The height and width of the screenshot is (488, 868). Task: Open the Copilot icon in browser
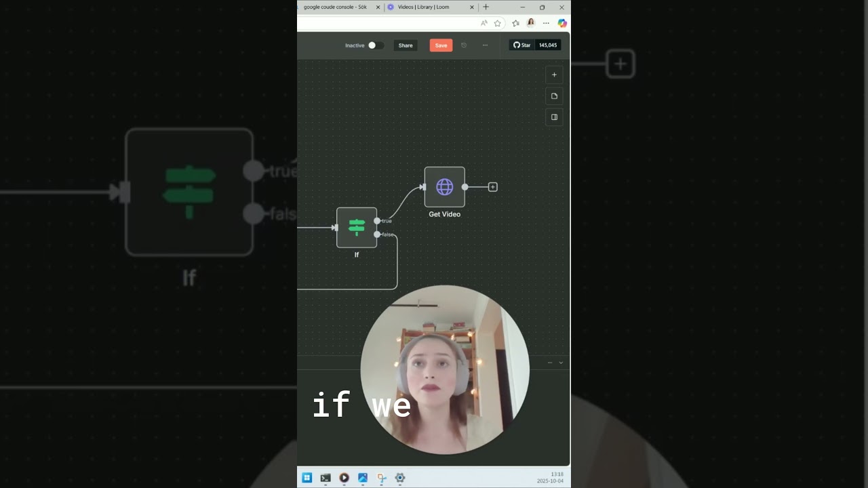tap(562, 23)
